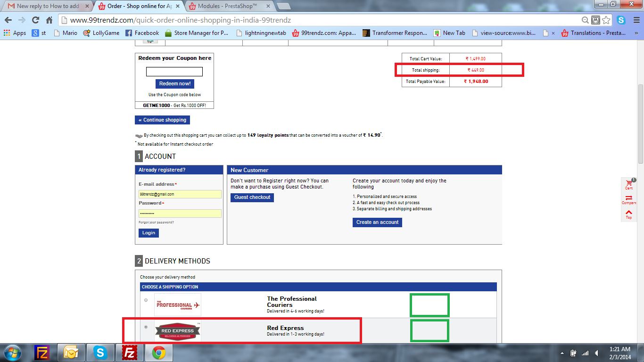Screen dimensions: 644x362
Task: Open the Outlook taskbar icon
Action: point(71,353)
